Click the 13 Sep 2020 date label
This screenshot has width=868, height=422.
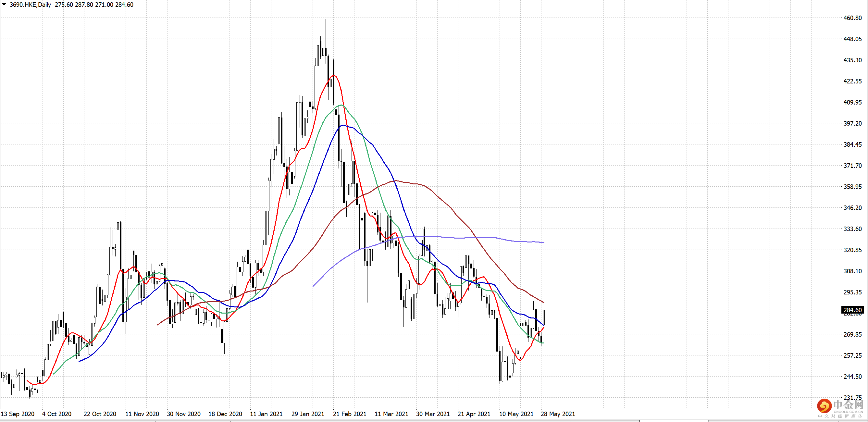(x=18, y=414)
